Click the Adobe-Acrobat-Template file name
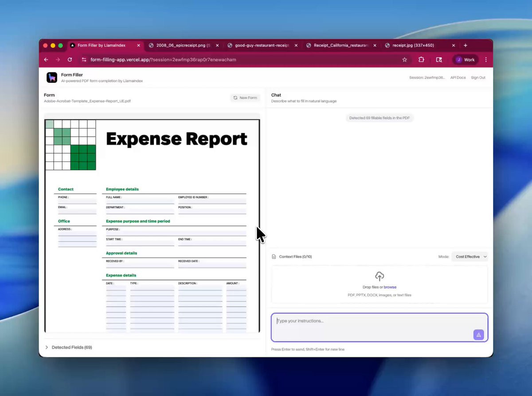Screen dimensions: 532x396 coord(87,101)
